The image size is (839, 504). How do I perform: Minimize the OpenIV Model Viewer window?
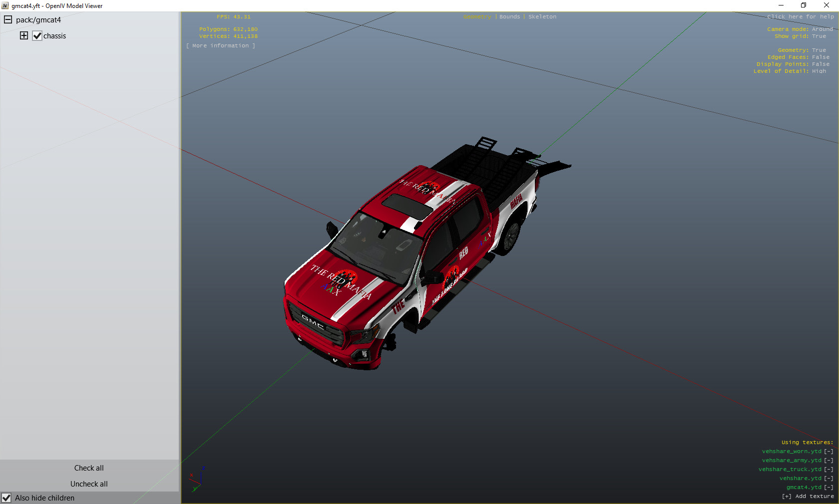[x=781, y=5]
